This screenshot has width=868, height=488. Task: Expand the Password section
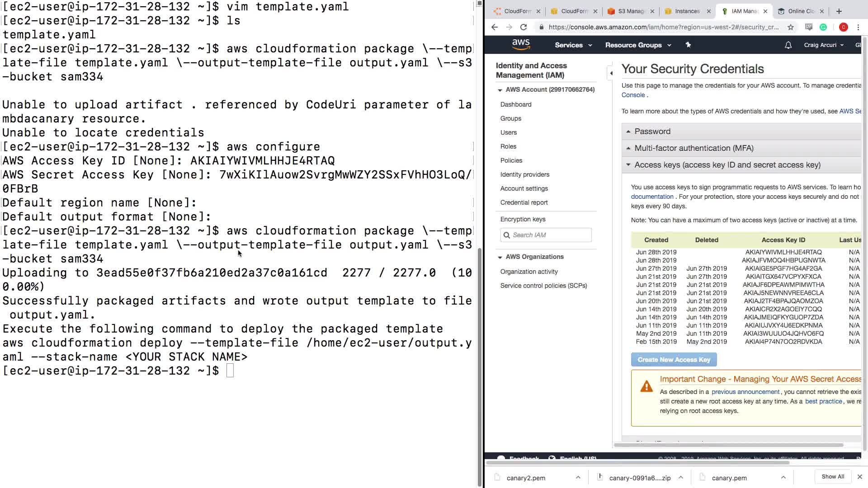tap(652, 131)
